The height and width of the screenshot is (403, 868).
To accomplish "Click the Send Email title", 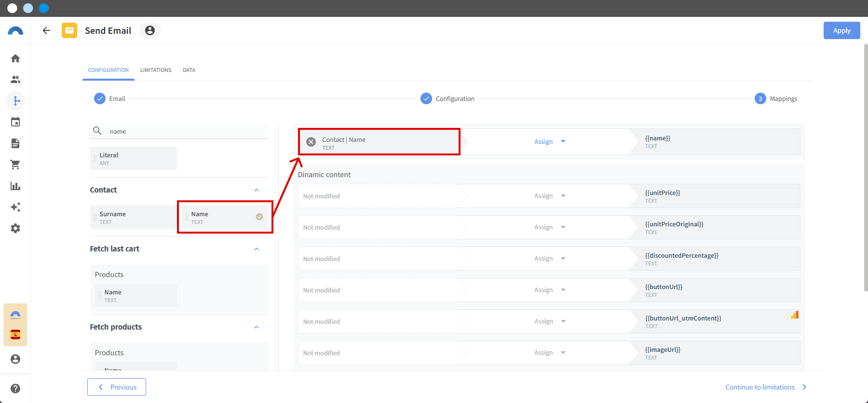I will (108, 31).
